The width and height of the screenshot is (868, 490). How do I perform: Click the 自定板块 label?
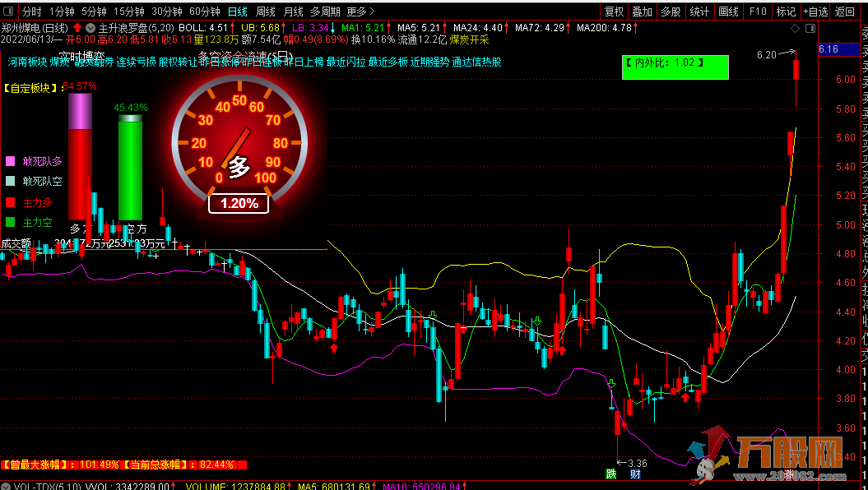pyautogui.click(x=31, y=89)
